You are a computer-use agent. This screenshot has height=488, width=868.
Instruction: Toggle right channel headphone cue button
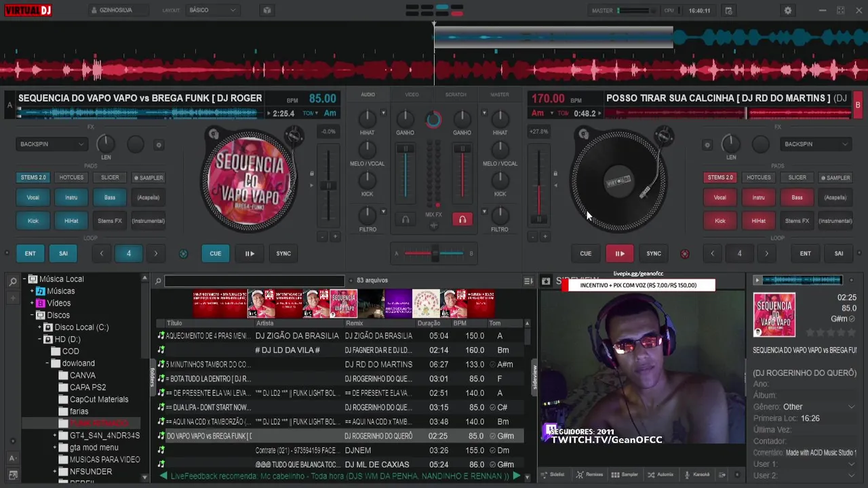pos(462,220)
